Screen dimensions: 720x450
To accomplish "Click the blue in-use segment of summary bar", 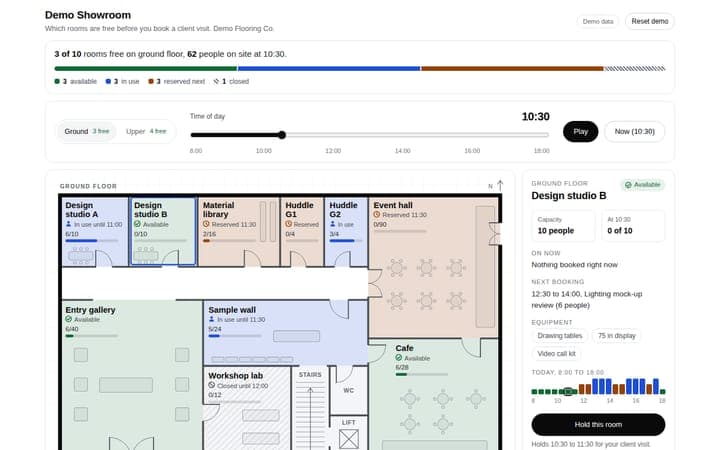I will 329,68.
